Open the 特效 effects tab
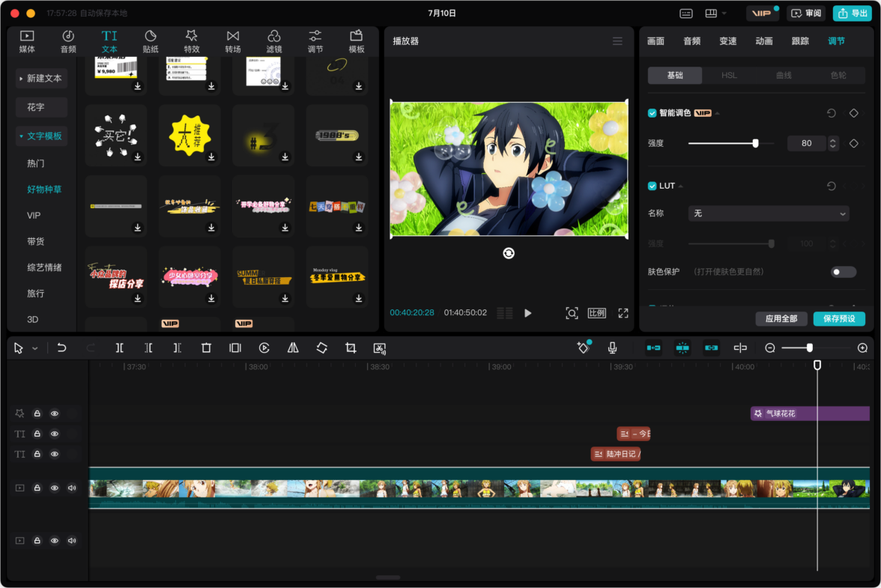The image size is (881, 588). 192,42
